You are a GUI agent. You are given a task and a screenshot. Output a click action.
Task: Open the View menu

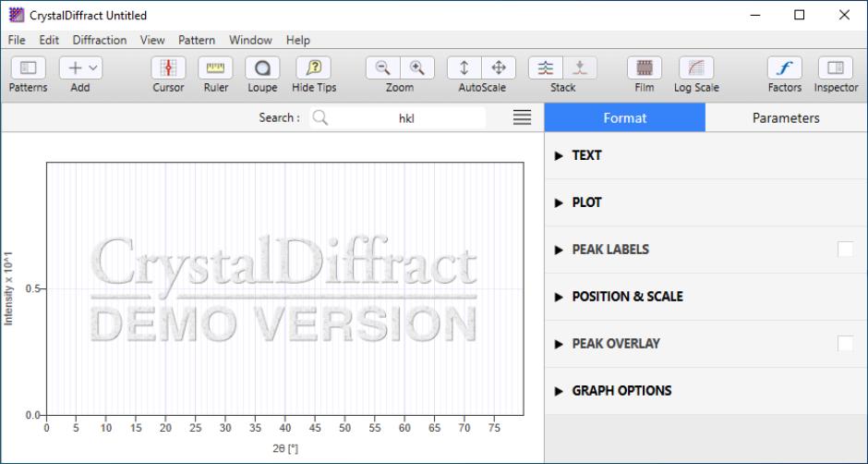pyautogui.click(x=152, y=40)
